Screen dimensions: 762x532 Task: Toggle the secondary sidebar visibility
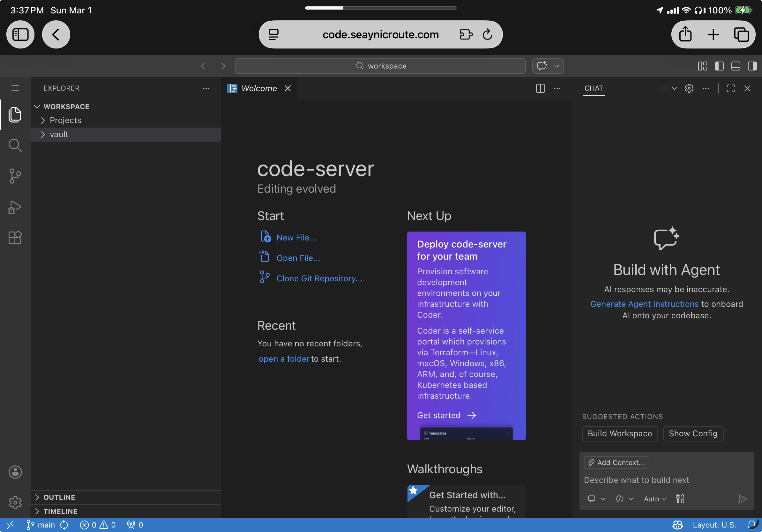click(752, 66)
